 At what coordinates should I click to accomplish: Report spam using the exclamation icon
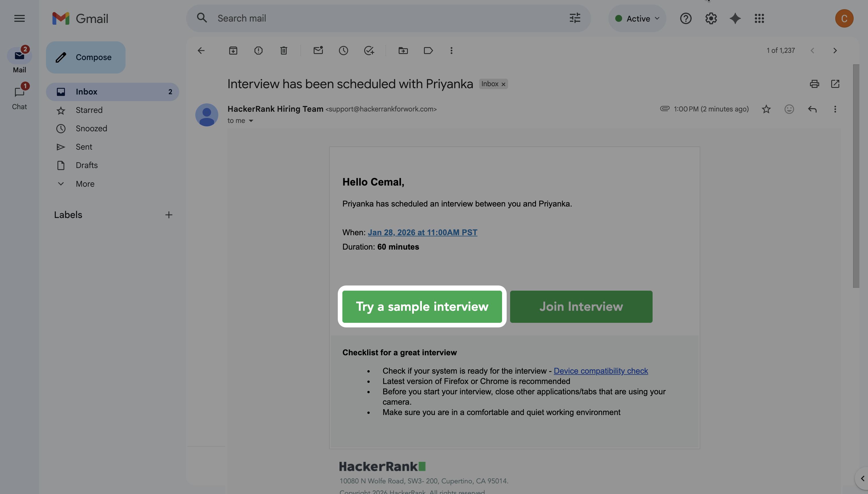259,51
